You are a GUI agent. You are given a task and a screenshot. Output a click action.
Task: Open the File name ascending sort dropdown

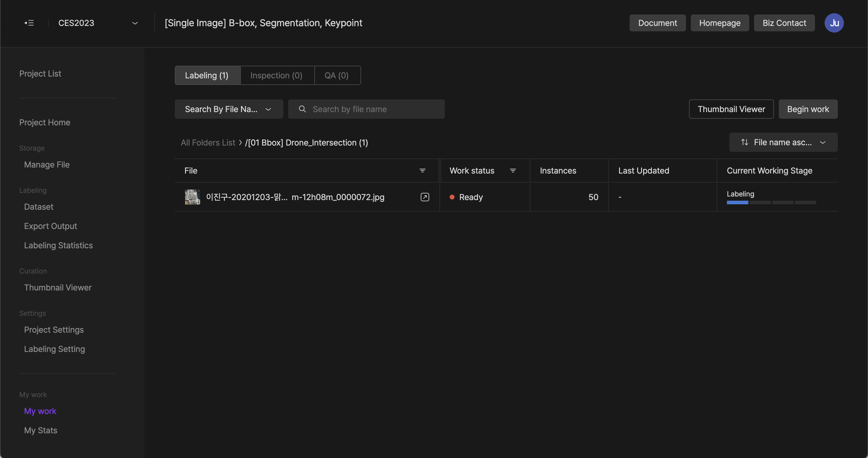point(783,142)
